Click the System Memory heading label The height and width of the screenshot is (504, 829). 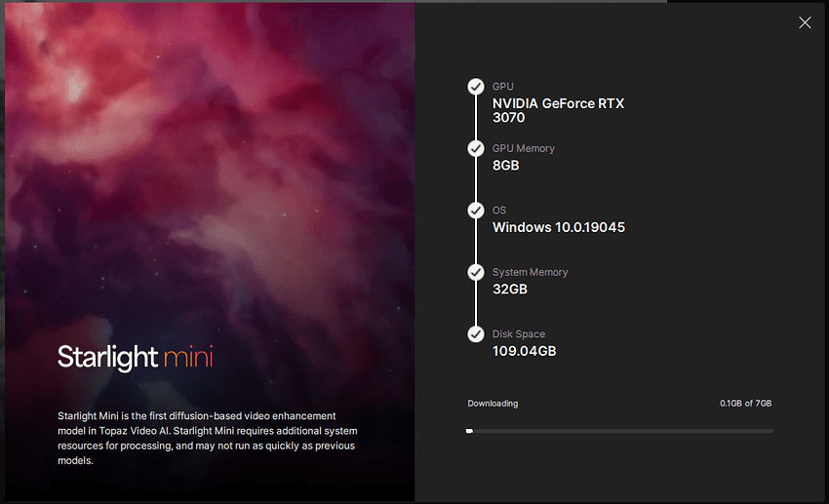click(x=530, y=272)
